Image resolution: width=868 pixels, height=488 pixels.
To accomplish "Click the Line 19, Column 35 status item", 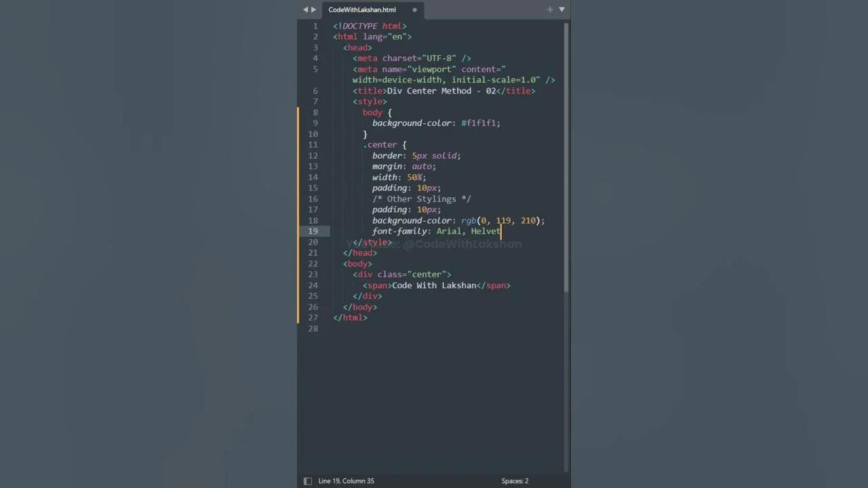I will point(346,481).
